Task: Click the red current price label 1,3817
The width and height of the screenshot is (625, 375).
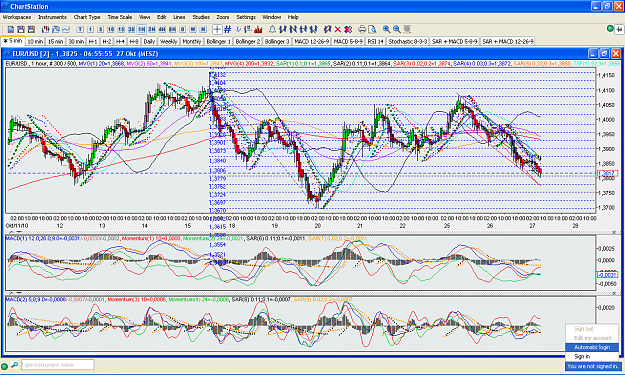Action: pos(607,173)
